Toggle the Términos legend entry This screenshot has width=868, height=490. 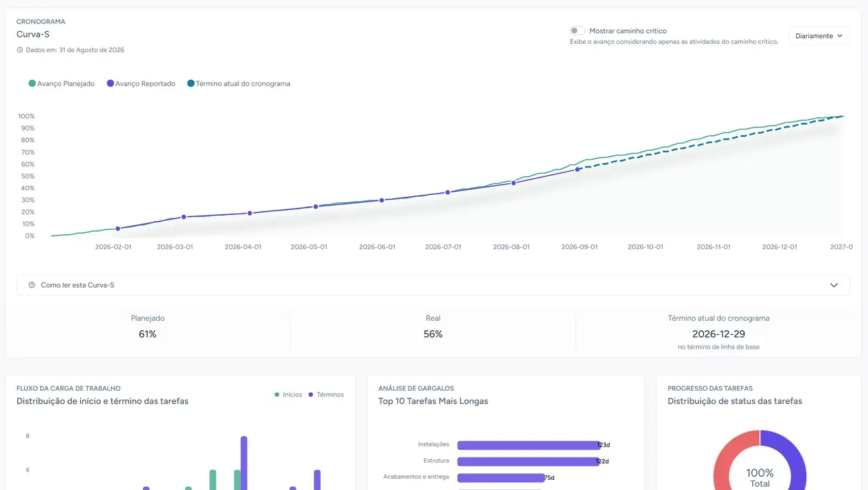point(326,395)
